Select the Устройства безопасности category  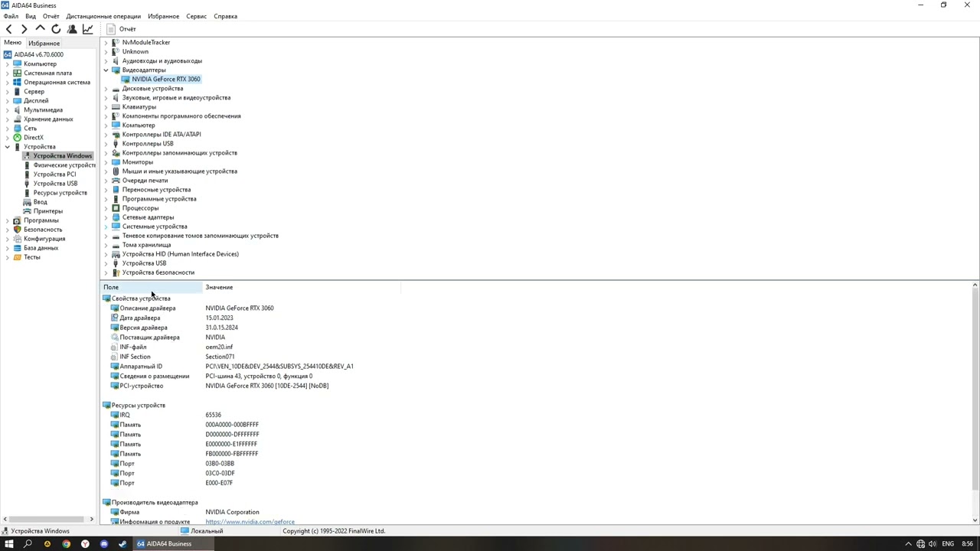158,272
